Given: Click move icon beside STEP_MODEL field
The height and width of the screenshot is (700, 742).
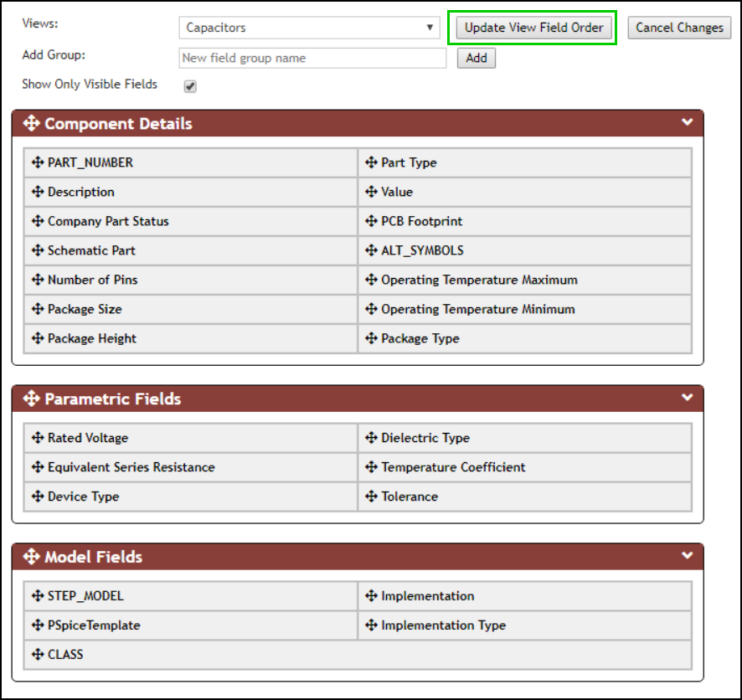Looking at the screenshot, I should (x=38, y=596).
